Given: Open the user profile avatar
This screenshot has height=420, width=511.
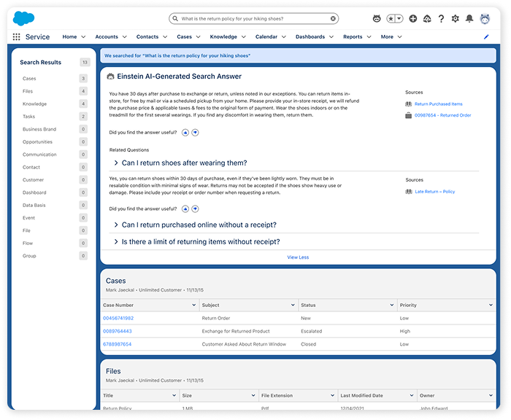Looking at the screenshot, I should tap(485, 18).
